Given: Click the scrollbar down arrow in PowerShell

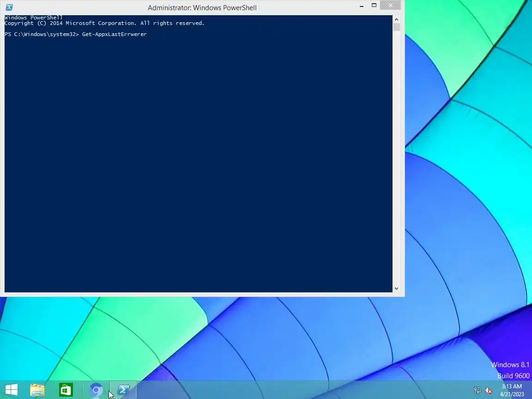Looking at the screenshot, I should (396, 288).
